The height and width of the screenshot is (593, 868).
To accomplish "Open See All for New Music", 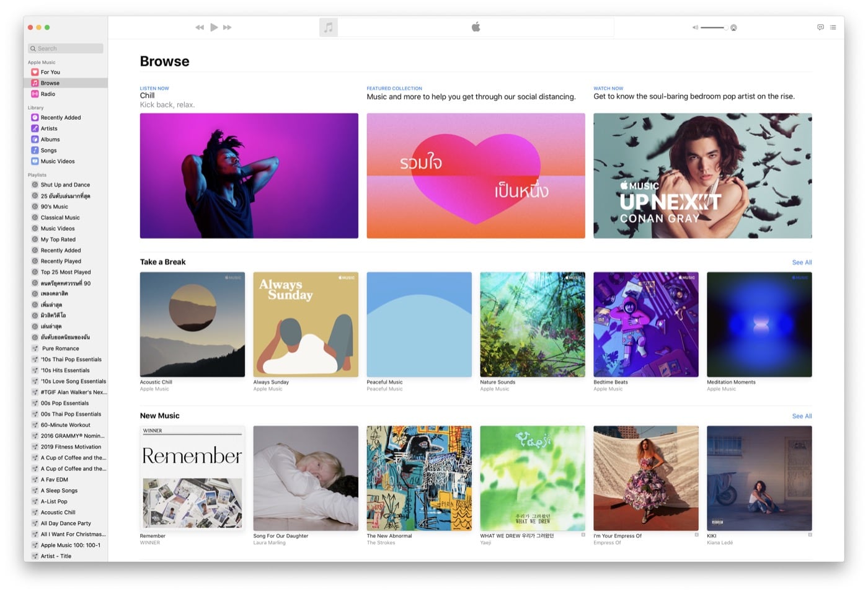I will click(802, 416).
